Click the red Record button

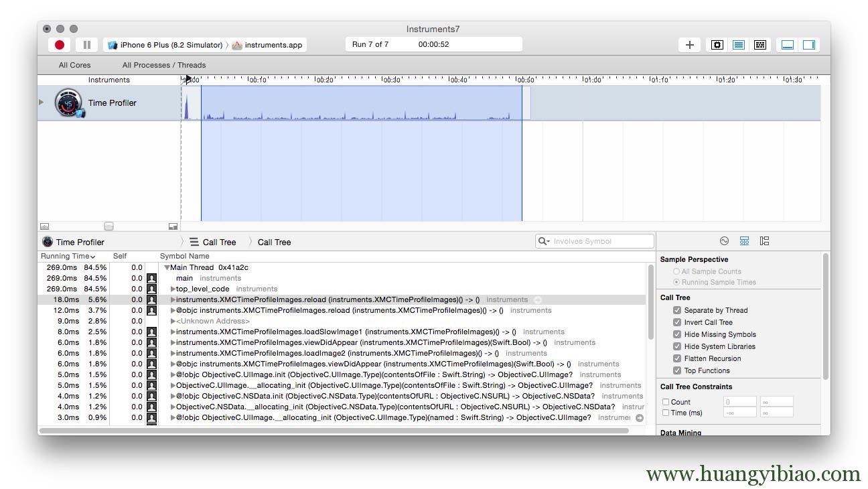click(60, 45)
